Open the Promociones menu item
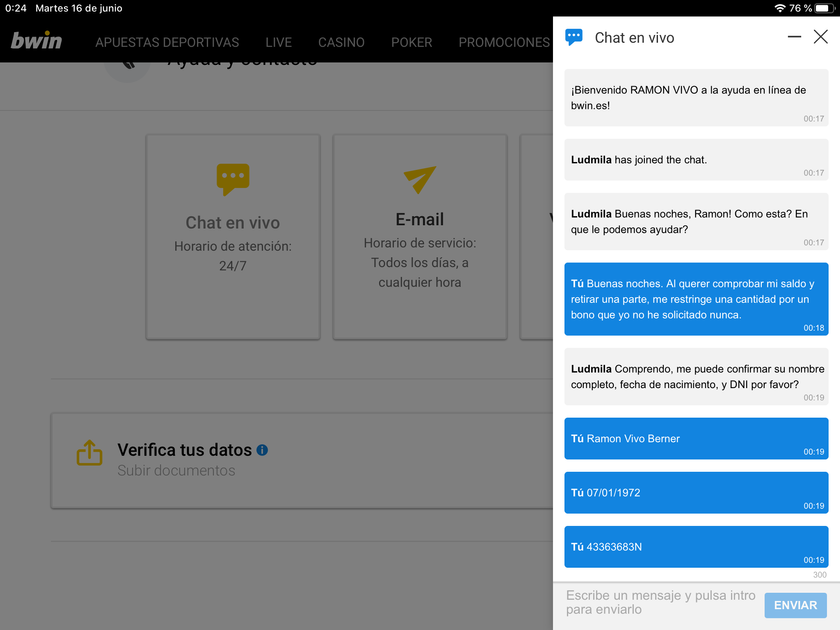This screenshot has height=630, width=840. [504, 42]
